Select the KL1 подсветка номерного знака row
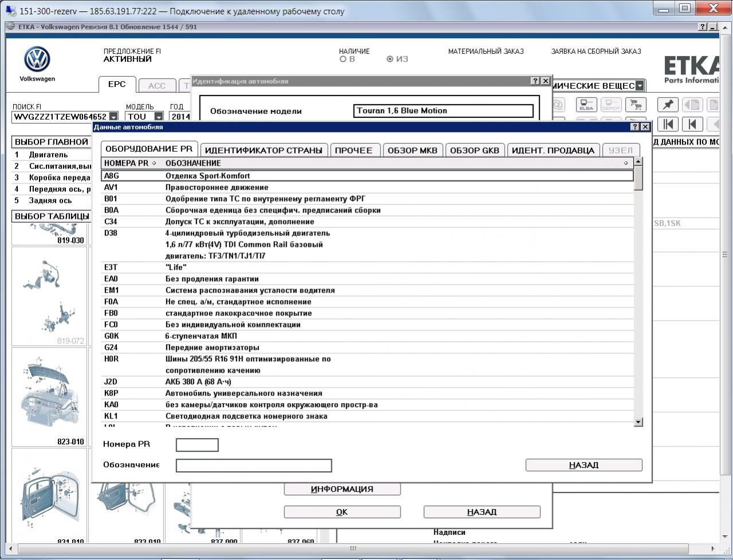The width and height of the screenshot is (733, 560). click(x=367, y=416)
